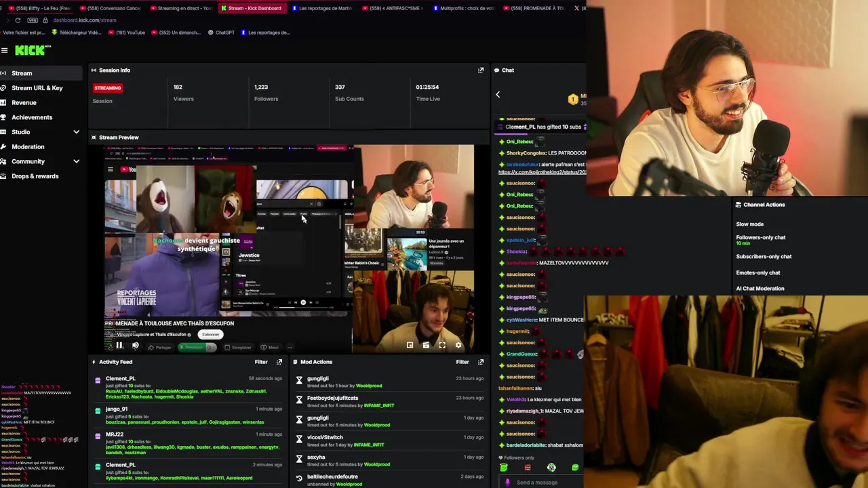Pop out the Session Info panel
Image resolution: width=868 pixels, height=488 pixels.
tap(481, 70)
